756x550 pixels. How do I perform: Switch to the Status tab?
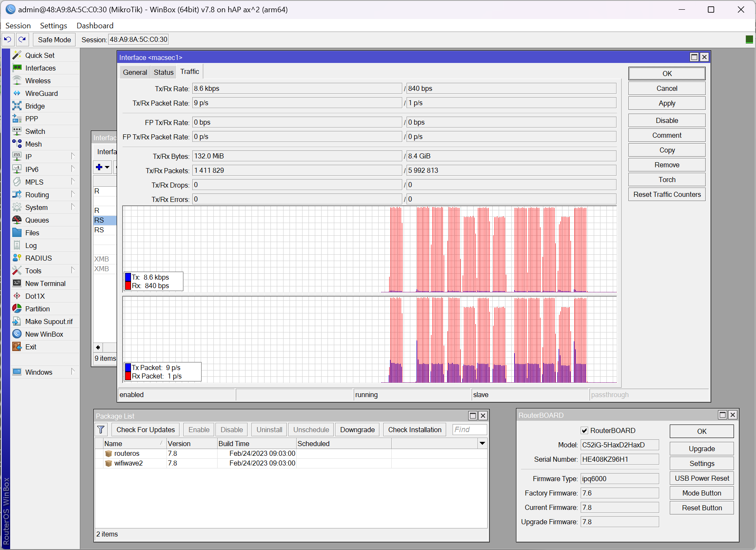click(x=164, y=72)
